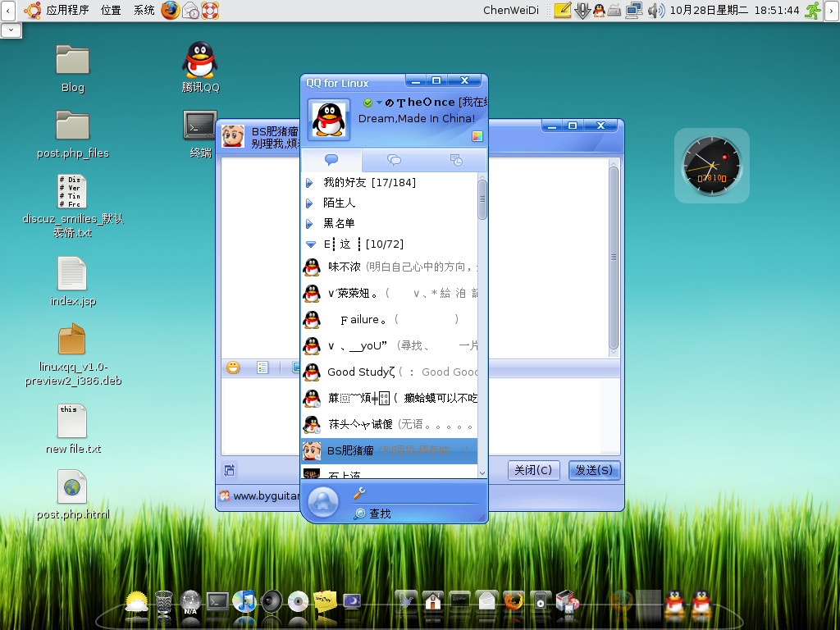
Task: Open the lifebuoy help icon in top panel
Action: 210,10
